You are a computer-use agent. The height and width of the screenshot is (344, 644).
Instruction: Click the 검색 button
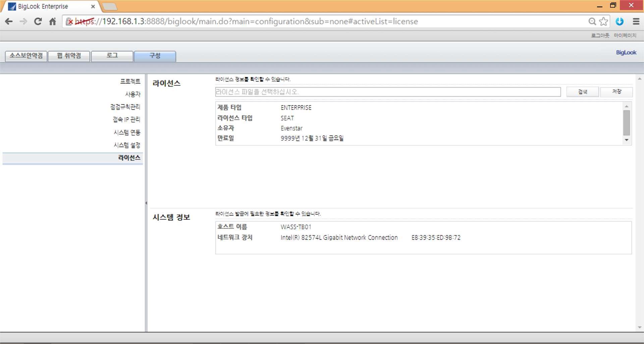tap(583, 92)
